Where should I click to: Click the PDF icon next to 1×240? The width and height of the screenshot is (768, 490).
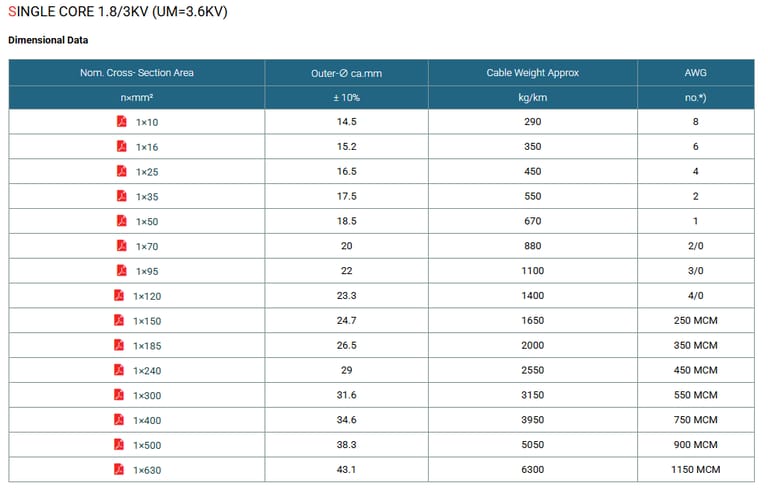coord(119,370)
